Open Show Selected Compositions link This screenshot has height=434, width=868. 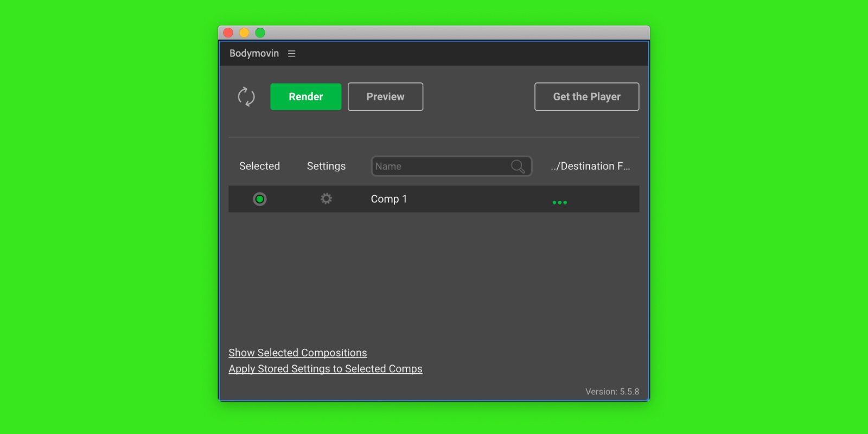pos(297,353)
